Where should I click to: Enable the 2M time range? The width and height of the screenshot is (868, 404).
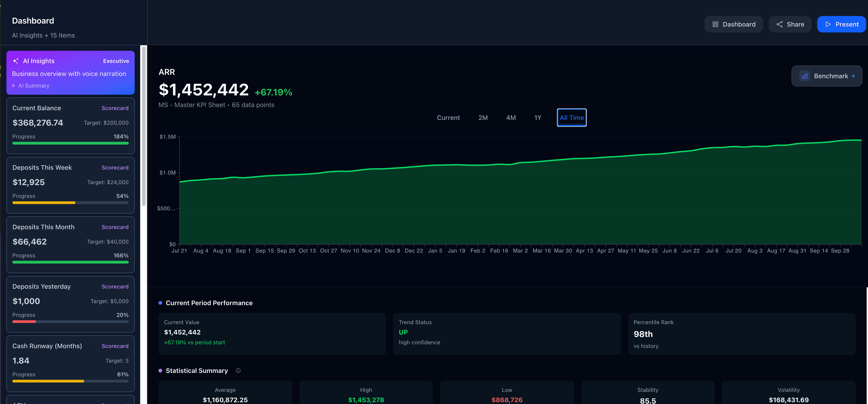coord(483,118)
